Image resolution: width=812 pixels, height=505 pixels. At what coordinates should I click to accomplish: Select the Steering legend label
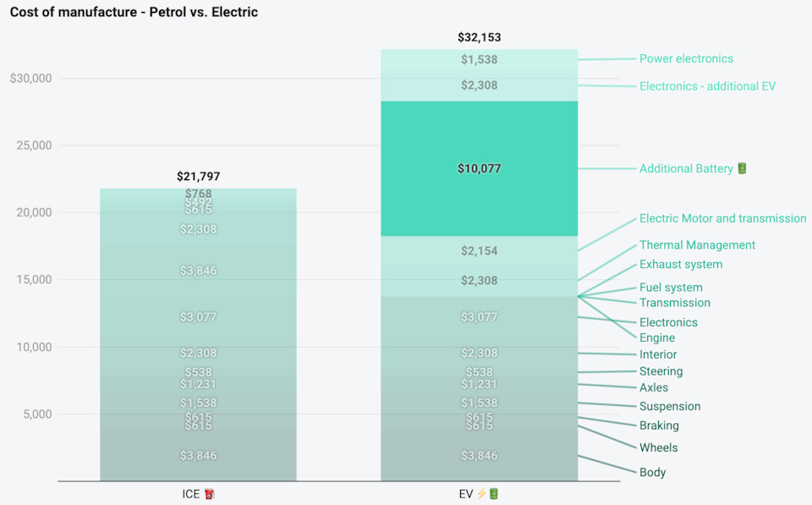tap(661, 371)
